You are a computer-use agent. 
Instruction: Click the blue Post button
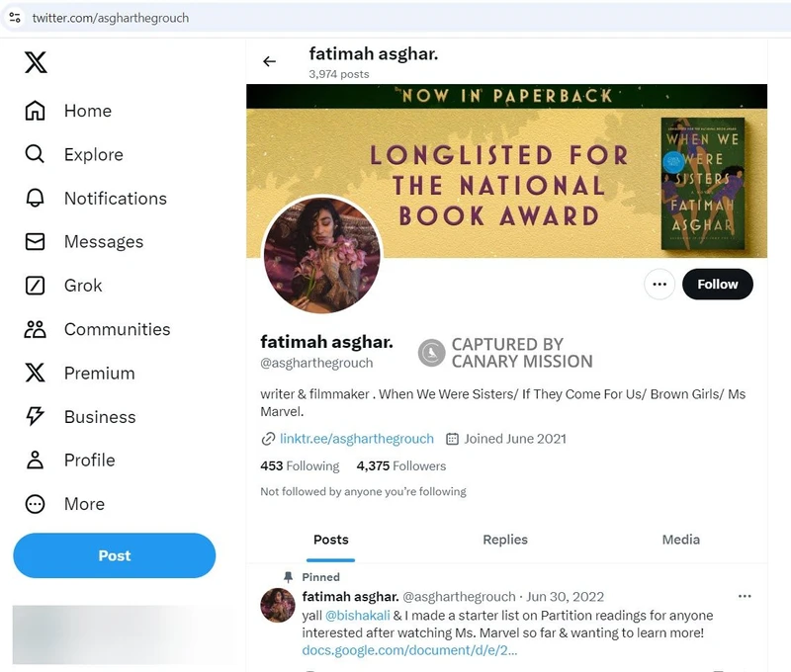[114, 555]
